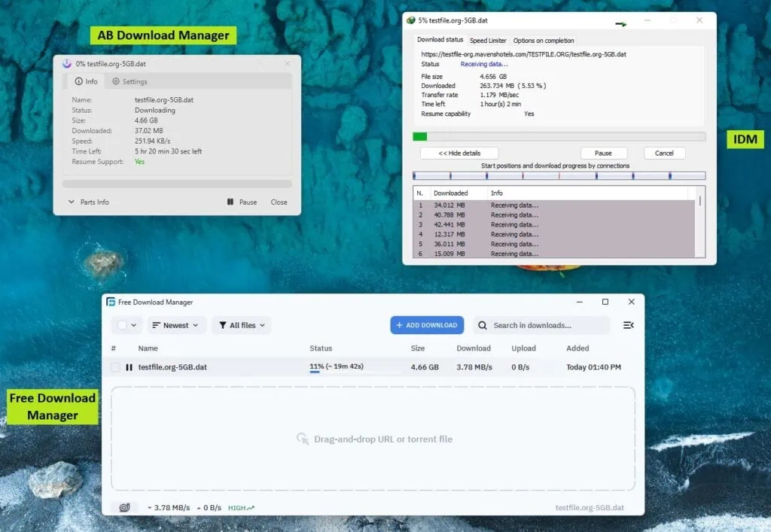The width and height of the screenshot is (771, 532).
Task: Click the ADD DOWNLOAD button
Action: point(427,325)
